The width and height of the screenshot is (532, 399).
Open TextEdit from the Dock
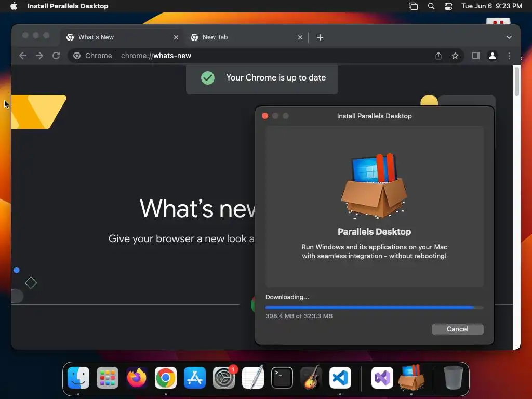[253, 378]
